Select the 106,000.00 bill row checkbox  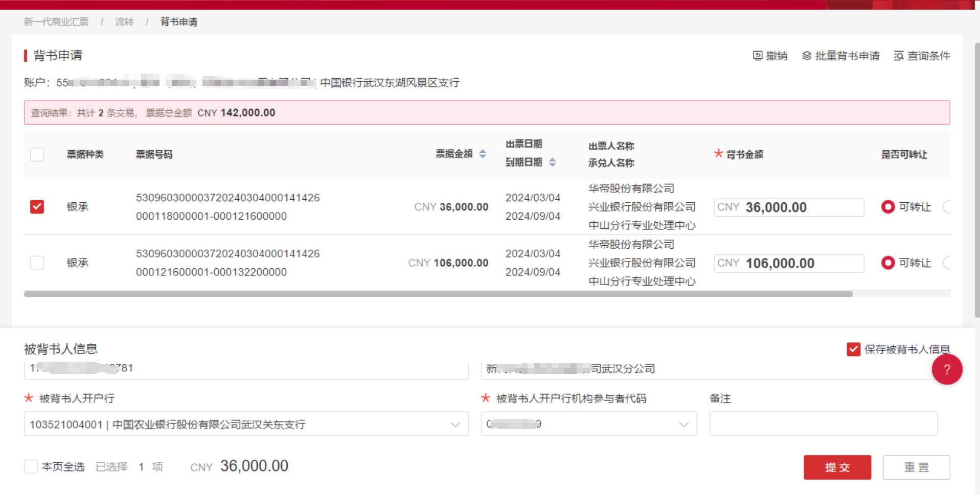36,263
